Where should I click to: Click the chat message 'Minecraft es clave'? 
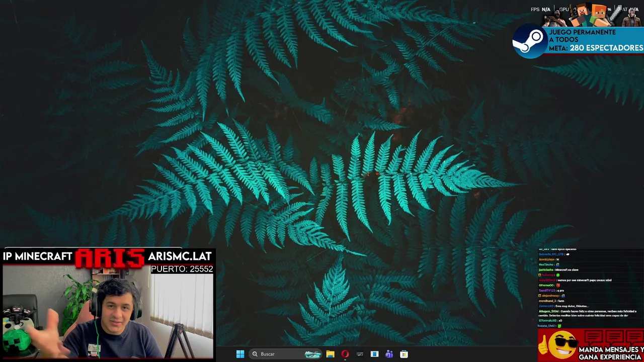pyautogui.click(x=567, y=270)
